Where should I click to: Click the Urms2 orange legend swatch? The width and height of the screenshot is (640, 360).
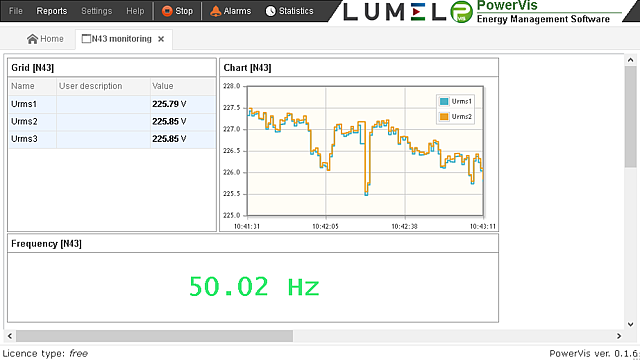[x=444, y=117]
